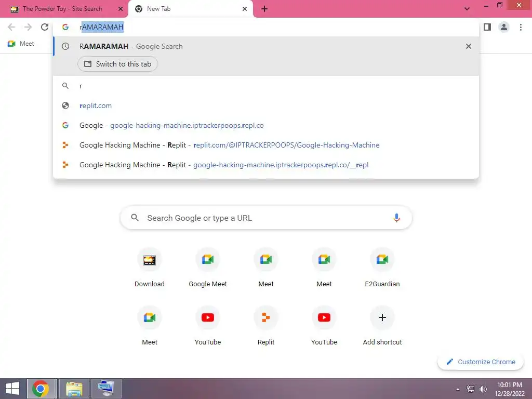
Task: Close The Powder Toy tab
Action: (x=121, y=9)
